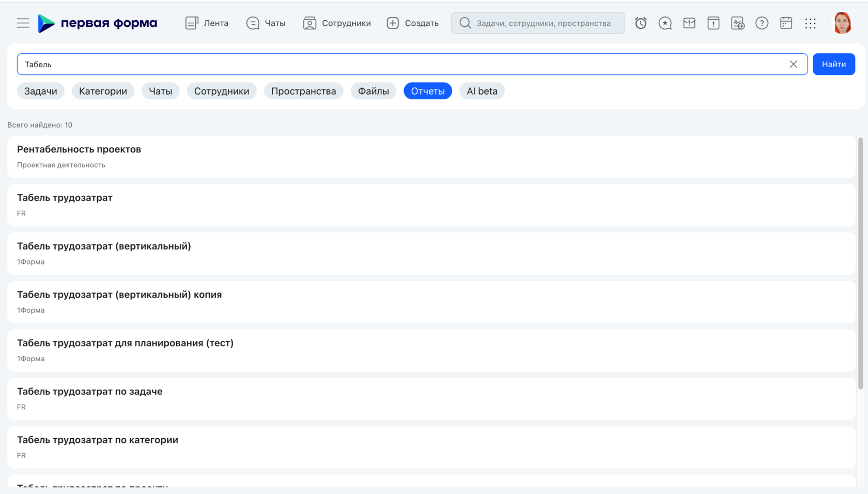Open Табель трудозатрат (вертикальный) копия
The image size is (868, 494).
[431, 302]
